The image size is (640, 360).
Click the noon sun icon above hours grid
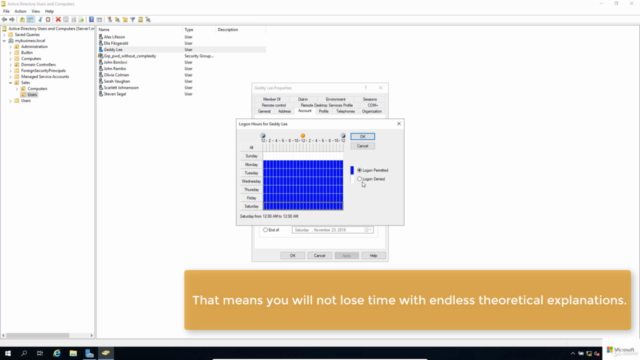coord(303,136)
